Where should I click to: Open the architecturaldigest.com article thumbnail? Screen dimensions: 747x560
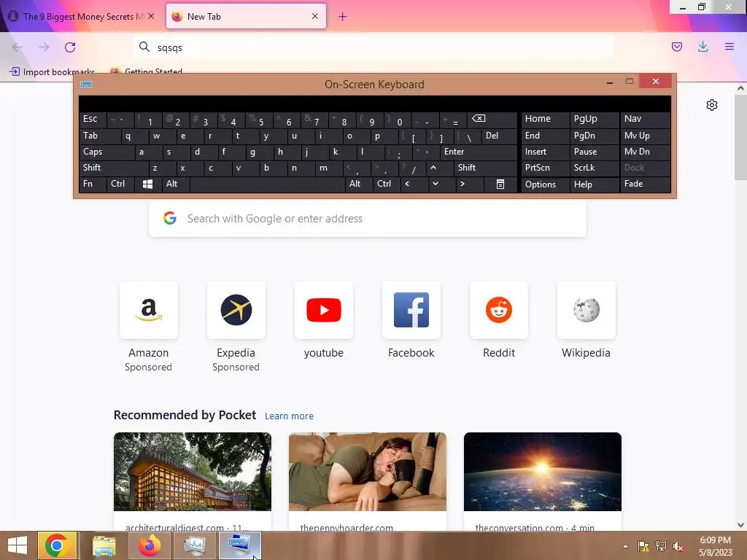pyautogui.click(x=193, y=472)
